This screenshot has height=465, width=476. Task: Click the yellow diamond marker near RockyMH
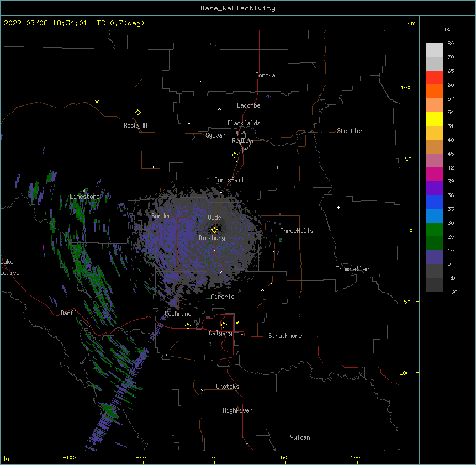tap(137, 113)
